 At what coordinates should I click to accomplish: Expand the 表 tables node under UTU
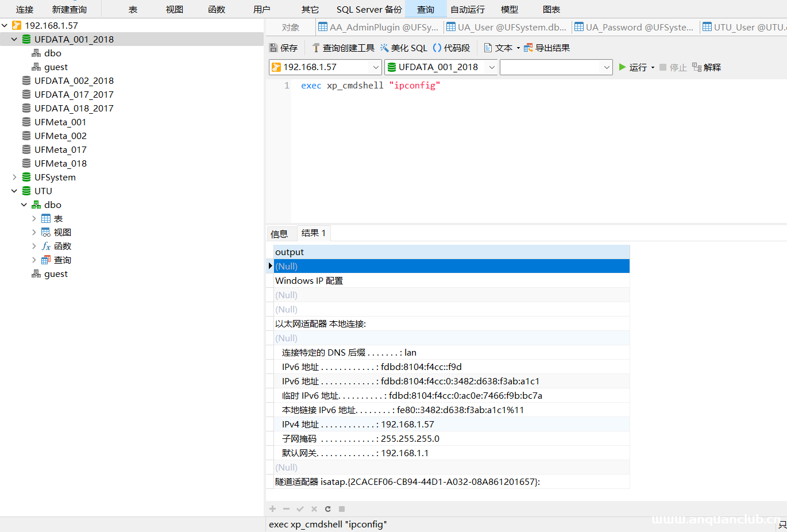[34, 219]
